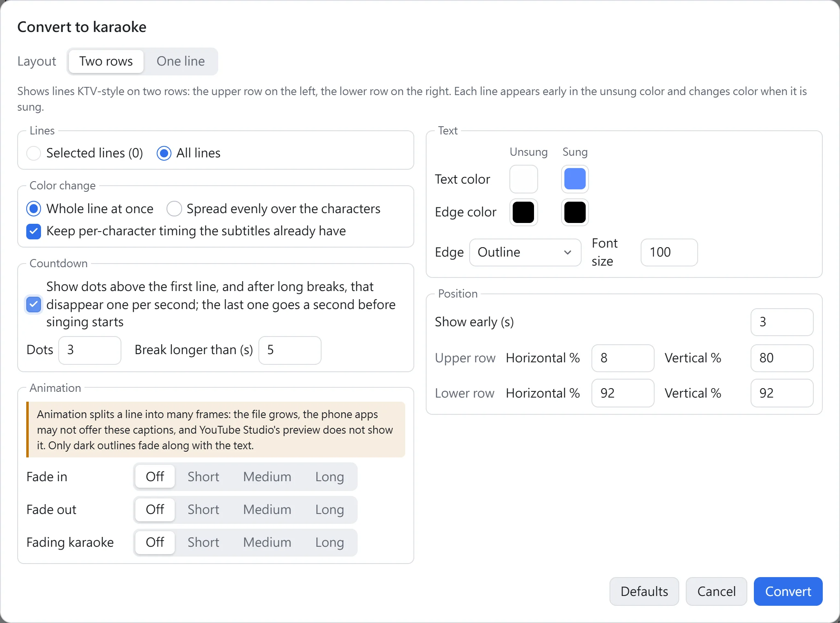840x623 pixels.
Task: Edit Lower row Horizontal % field
Action: pyautogui.click(x=623, y=393)
